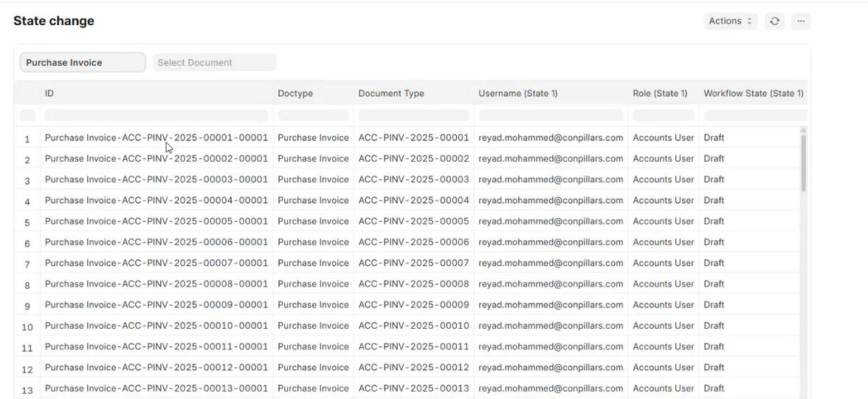Click the Select Document field

[x=214, y=63]
